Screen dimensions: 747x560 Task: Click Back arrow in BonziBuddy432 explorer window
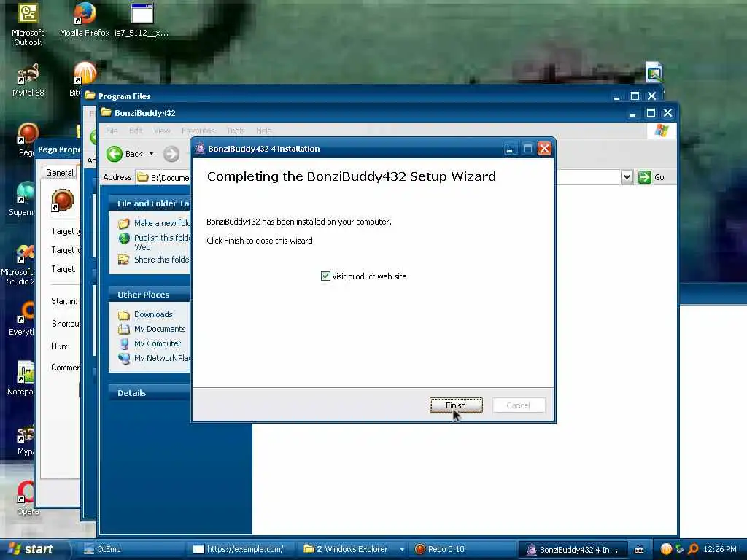115,154
